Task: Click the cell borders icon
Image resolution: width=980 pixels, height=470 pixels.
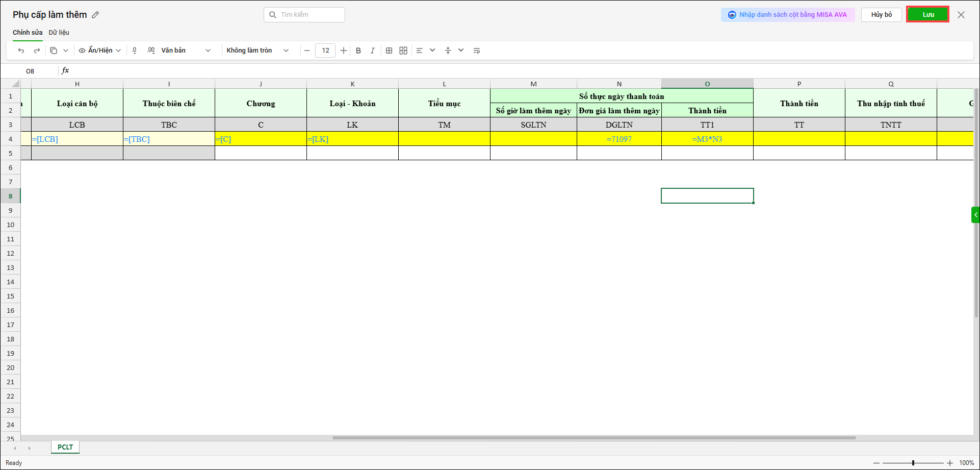Action: (389, 51)
